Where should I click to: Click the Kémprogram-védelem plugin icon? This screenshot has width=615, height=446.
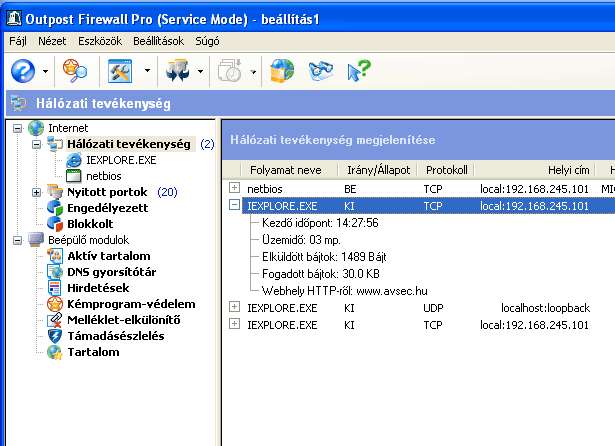tap(55, 304)
